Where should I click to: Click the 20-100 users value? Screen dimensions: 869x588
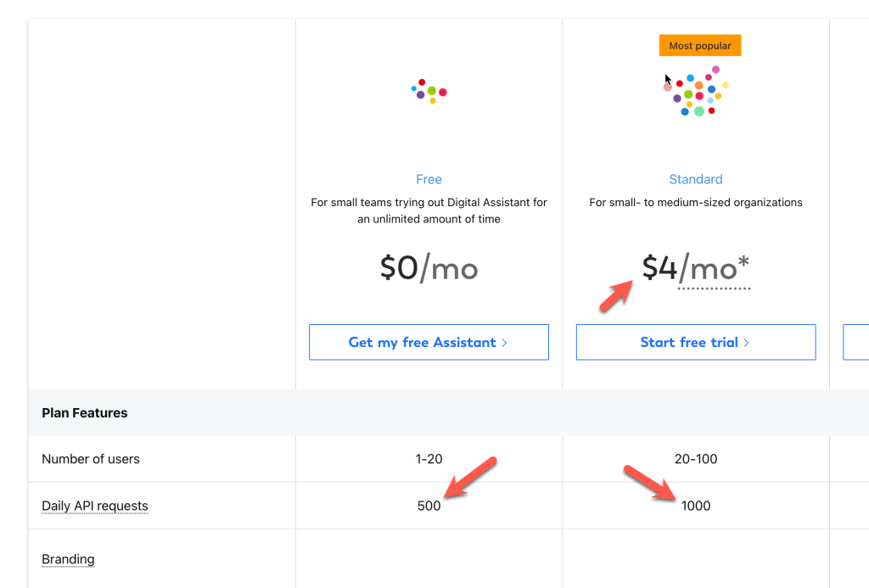point(696,459)
